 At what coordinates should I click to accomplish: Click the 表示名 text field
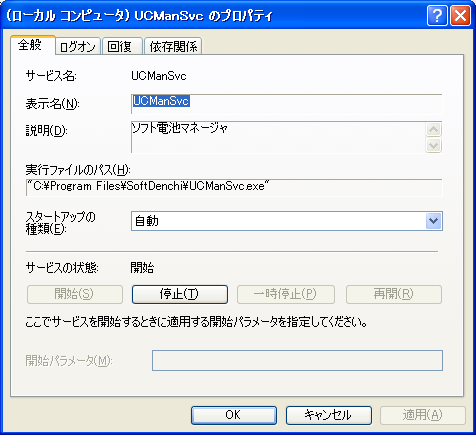click(287, 104)
